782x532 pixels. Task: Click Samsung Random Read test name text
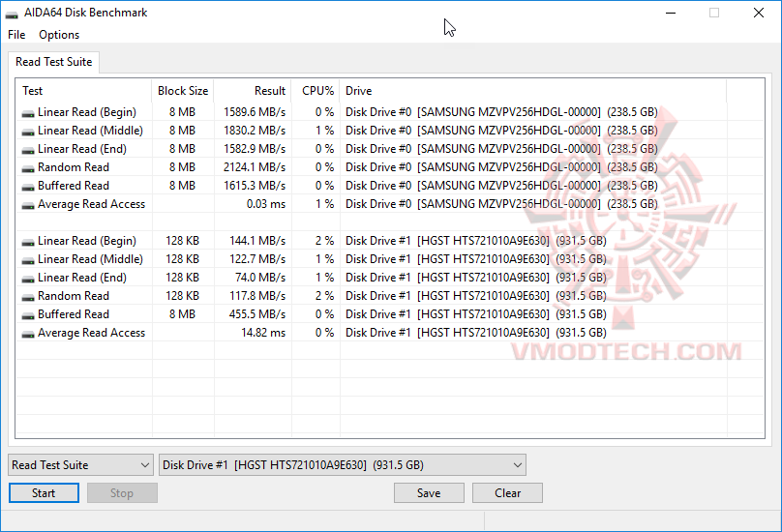click(74, 167)
